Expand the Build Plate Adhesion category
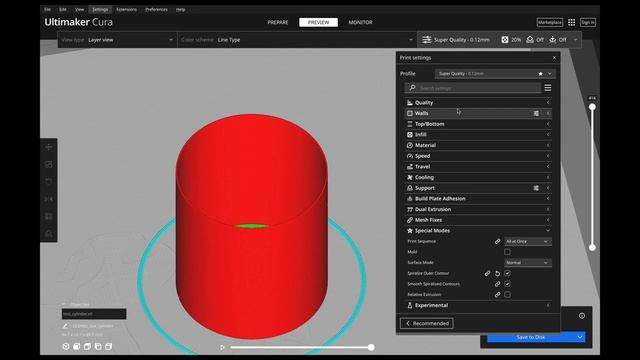The width and height of the screenshot is (640, 360). [x=478, y=199]
